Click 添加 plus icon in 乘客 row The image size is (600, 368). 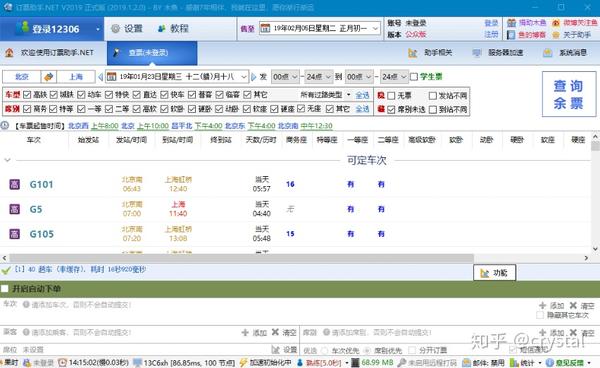[x=245, y=332]
